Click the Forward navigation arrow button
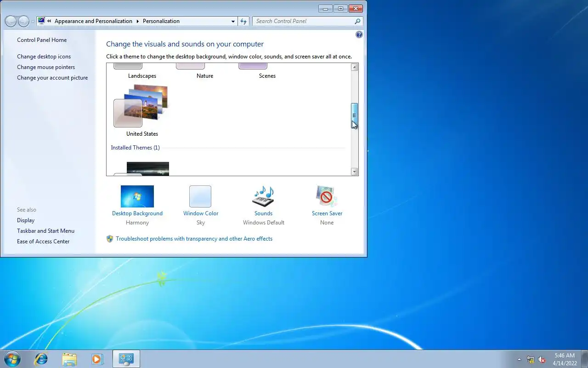Viewport: 588px width, 368px height. tap(23, 21)
